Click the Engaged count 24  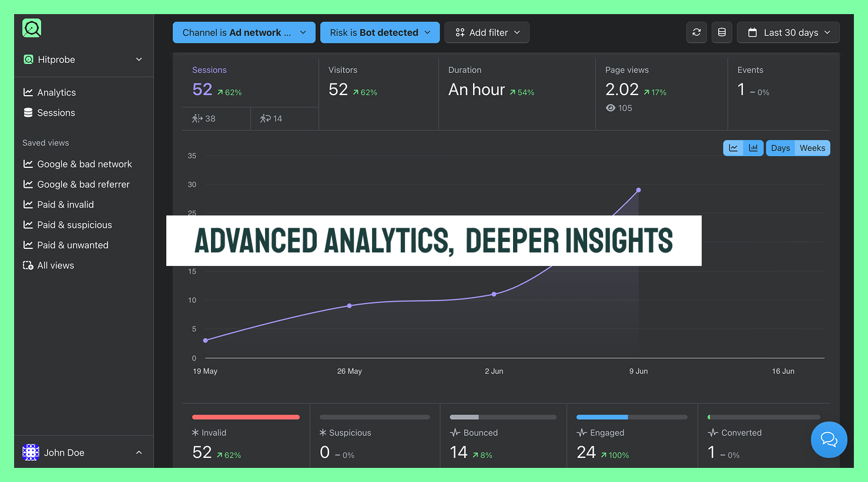pos(587,453)
